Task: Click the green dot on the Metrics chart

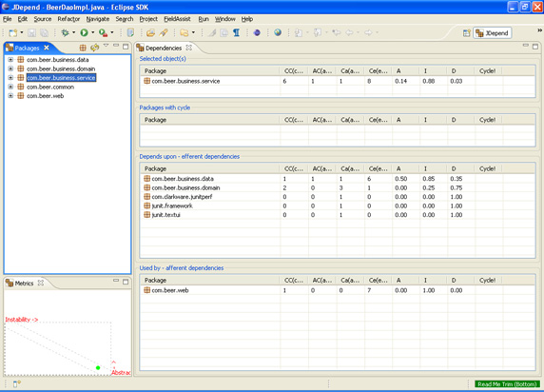Action: coord(98,367)
